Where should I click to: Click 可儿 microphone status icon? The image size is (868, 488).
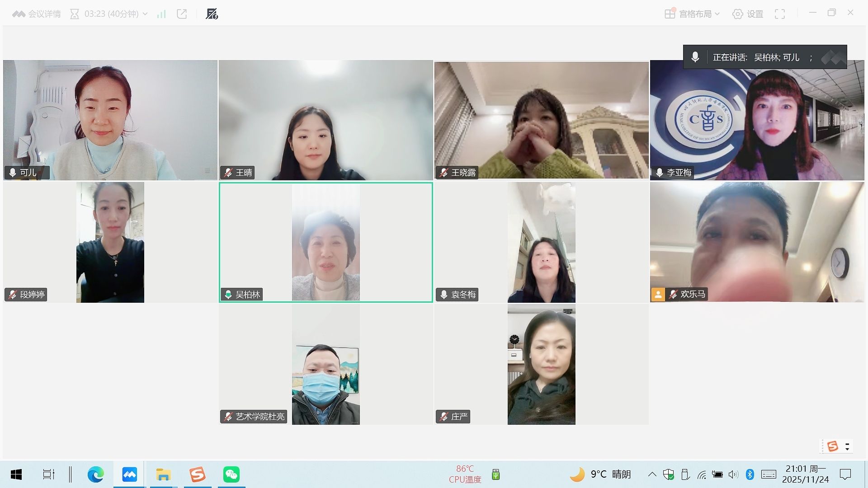coord(13,173)
